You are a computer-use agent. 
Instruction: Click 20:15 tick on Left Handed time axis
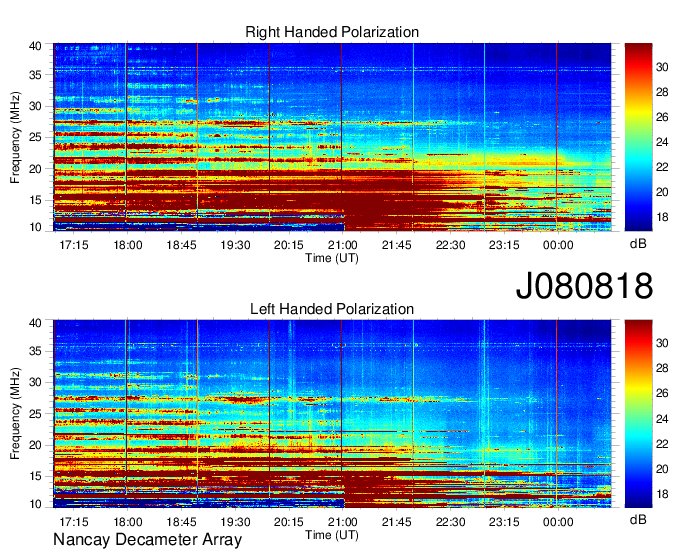point(289,522)
